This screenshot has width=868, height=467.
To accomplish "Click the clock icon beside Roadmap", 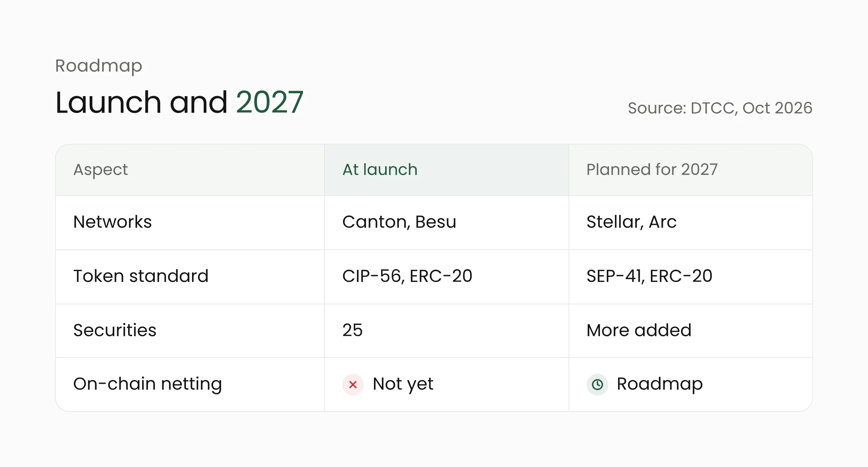I will pyautogui.click(x=597, y=385).
